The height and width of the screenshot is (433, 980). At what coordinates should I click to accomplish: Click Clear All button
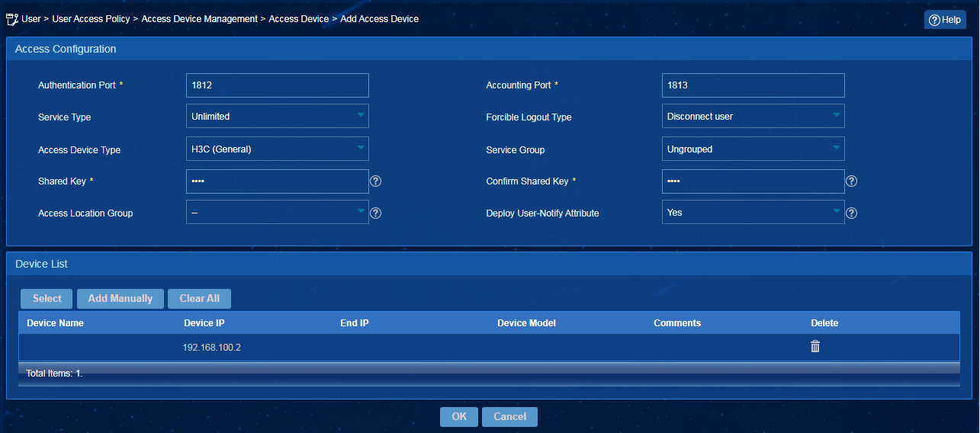[199, 299]
